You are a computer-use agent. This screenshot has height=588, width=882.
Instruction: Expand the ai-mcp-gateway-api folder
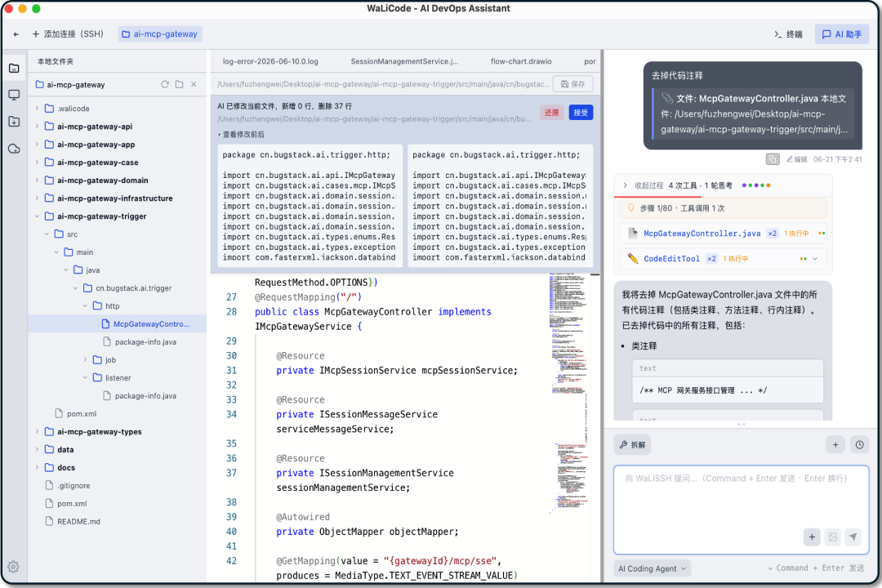[37, 127]
